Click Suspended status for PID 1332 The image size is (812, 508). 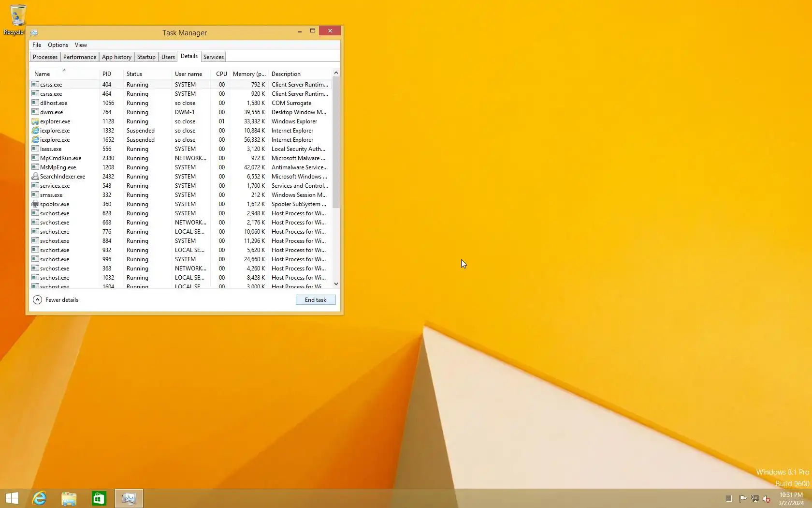[141, 131]
